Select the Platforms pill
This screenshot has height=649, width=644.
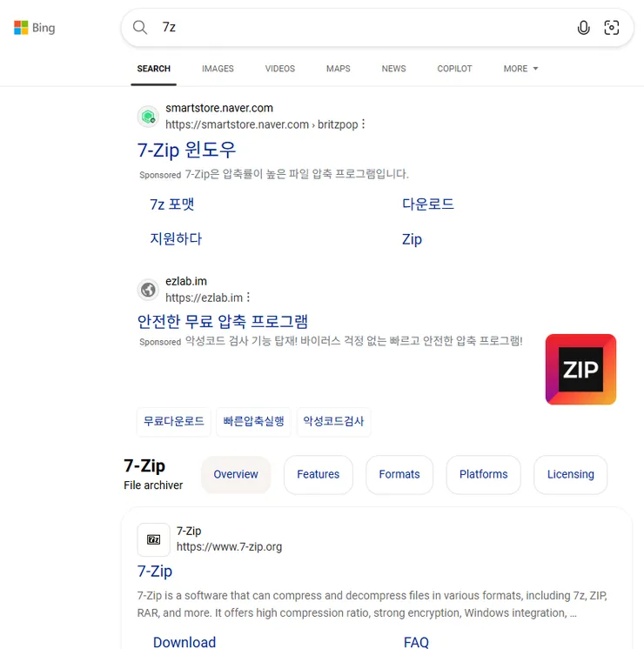483,474
